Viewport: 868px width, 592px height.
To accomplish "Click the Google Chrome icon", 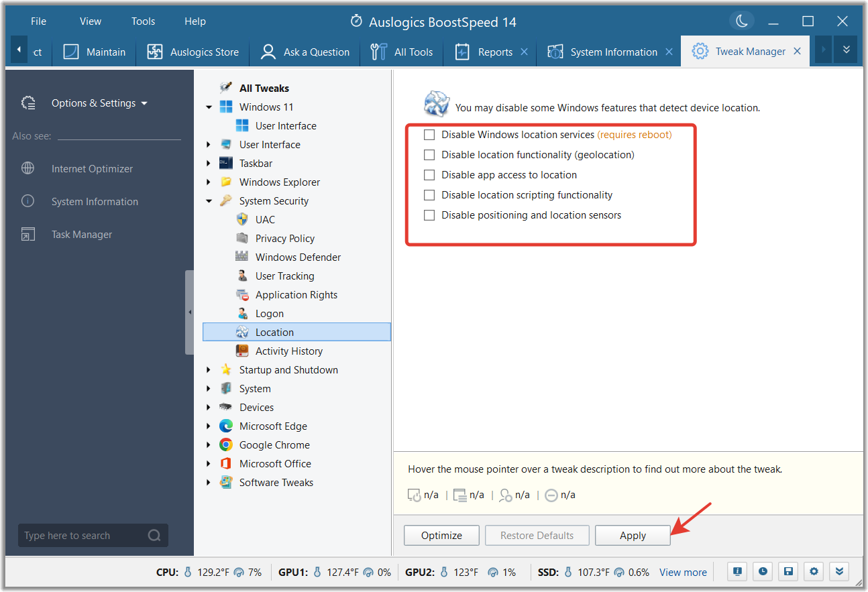I will [x=226, y=445].
